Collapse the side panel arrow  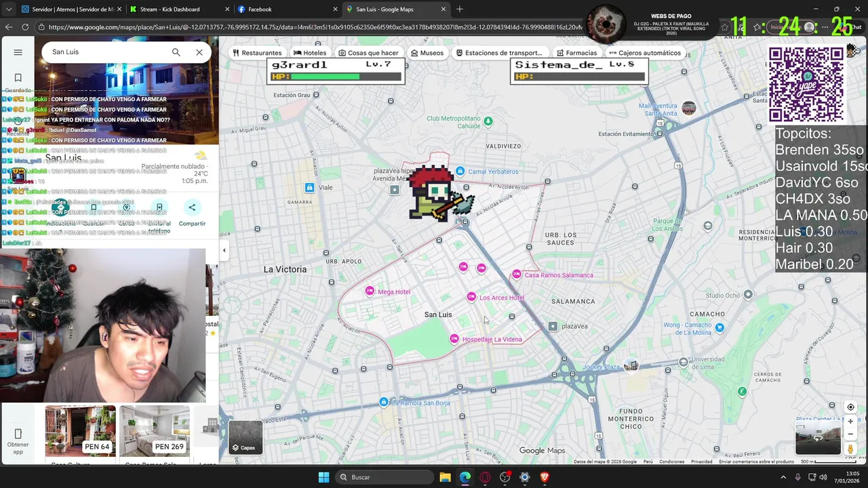[x=224, y=250]
